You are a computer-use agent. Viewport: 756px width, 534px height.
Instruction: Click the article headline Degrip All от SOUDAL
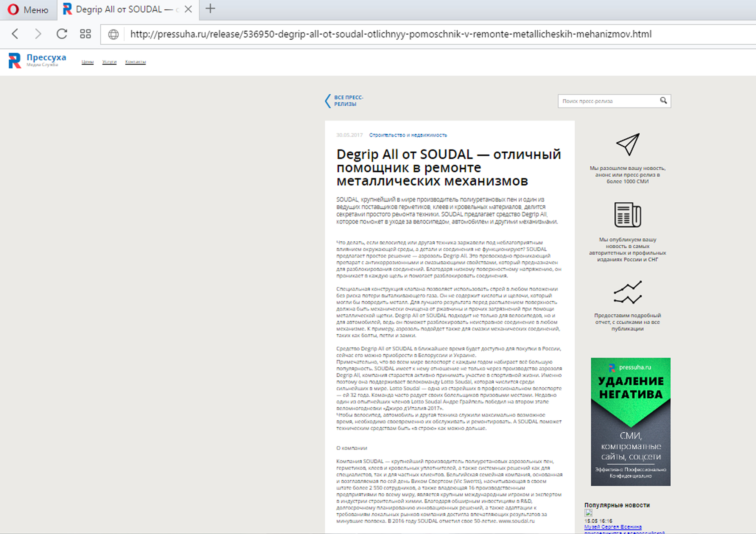pos(448,168)
